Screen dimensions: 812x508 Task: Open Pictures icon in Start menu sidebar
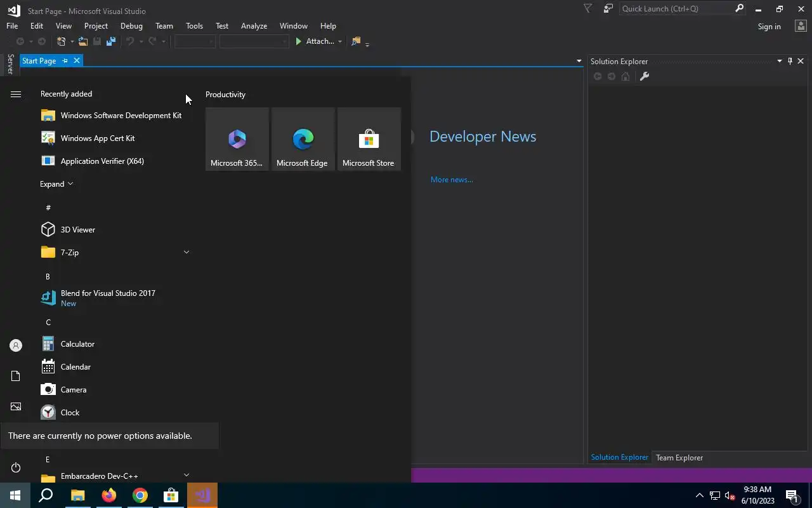[16, 406]
